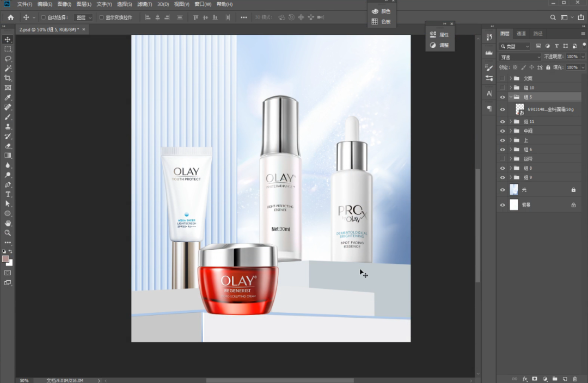Click the Home icon in options bar
The width and height of the screenshot is (588, 383).
[x=10, y=17]
